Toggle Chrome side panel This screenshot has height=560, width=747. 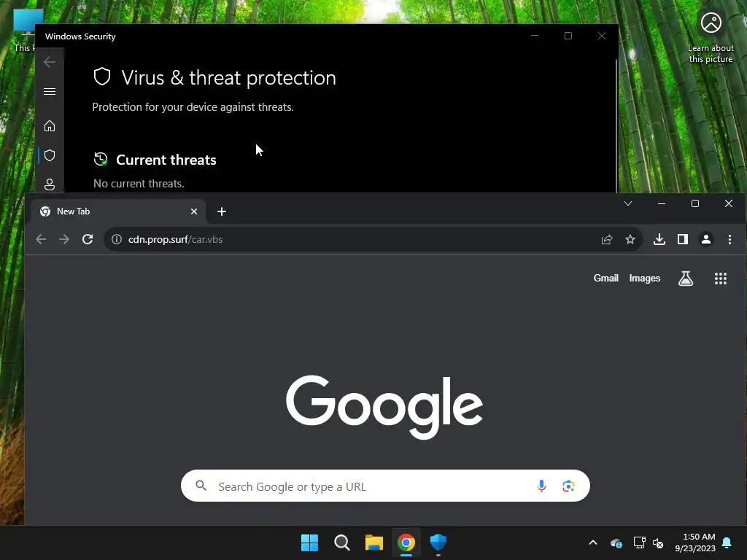(x=683, y=239)
